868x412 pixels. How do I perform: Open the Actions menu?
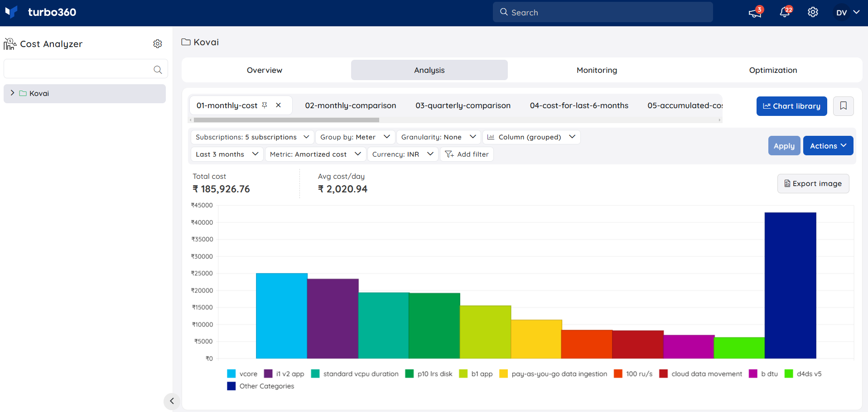click(x=828, y=146)
